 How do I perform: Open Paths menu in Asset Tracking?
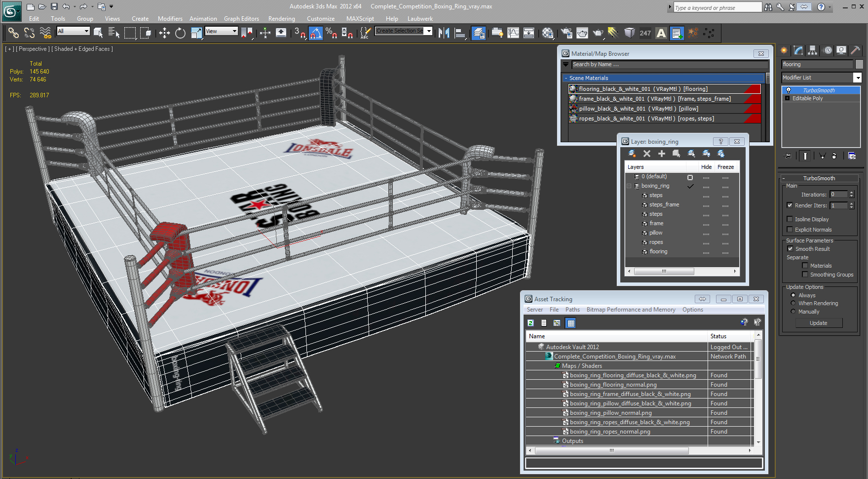pos(572,310)
